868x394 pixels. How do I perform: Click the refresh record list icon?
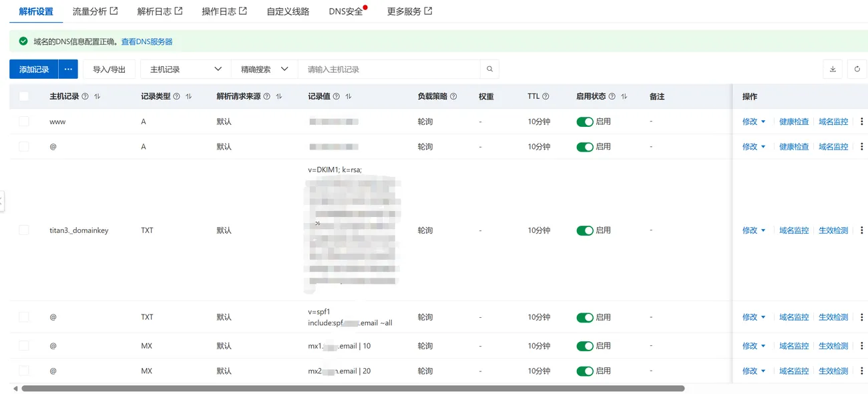857,69
